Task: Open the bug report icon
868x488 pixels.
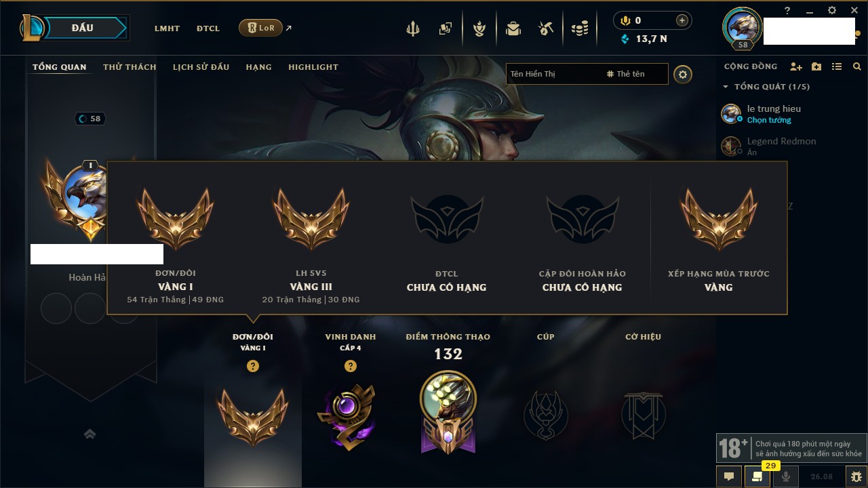Action: click(x=856, y=476)
